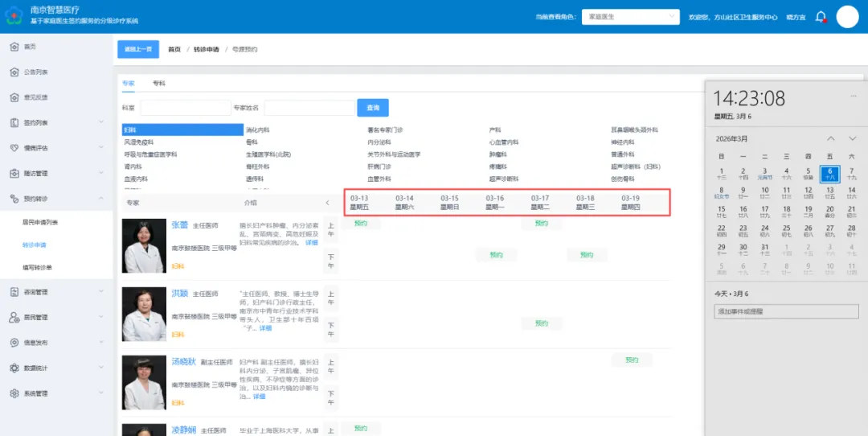The width and height of the screenshot is (868, 436).
Task: Click the 转诊申请 breadcrumb link
Action: click(x=206, y=49)
